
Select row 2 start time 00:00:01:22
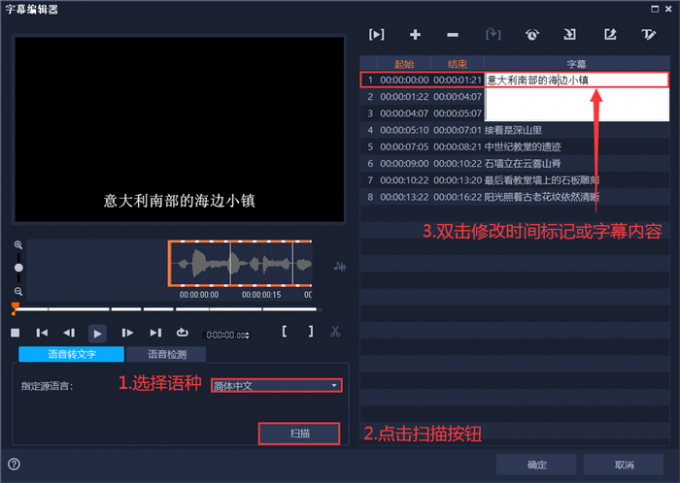(404, 97)
